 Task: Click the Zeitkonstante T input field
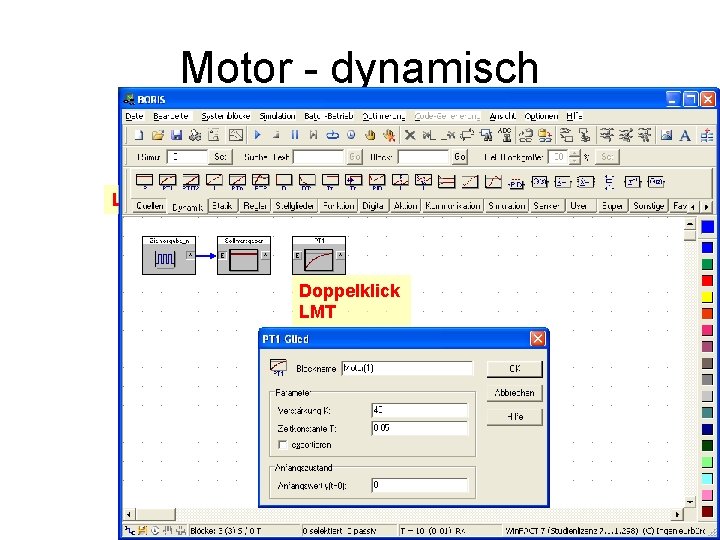[x=419, y=428]
